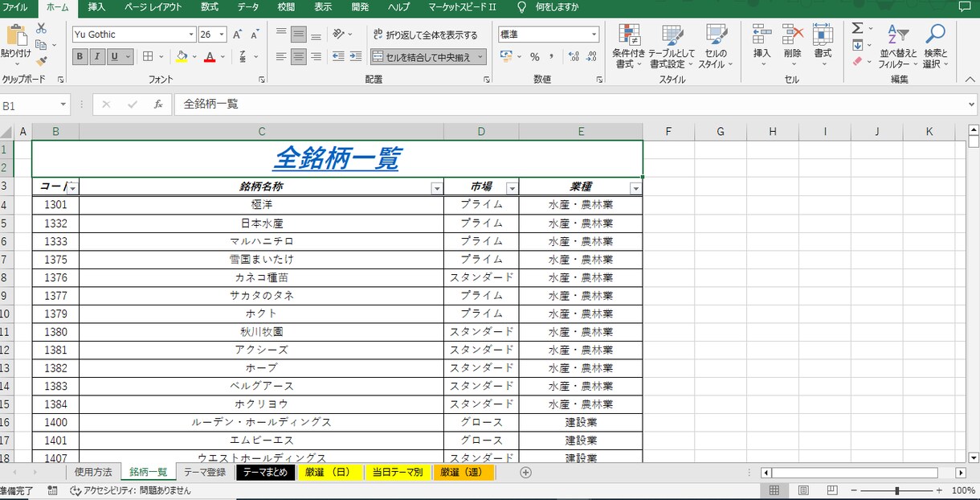The width and height of the screenshot is (980, 500).
Task: Click the AutoSum sigma icon
Action: pyautogui.click(x=857, y=28)
